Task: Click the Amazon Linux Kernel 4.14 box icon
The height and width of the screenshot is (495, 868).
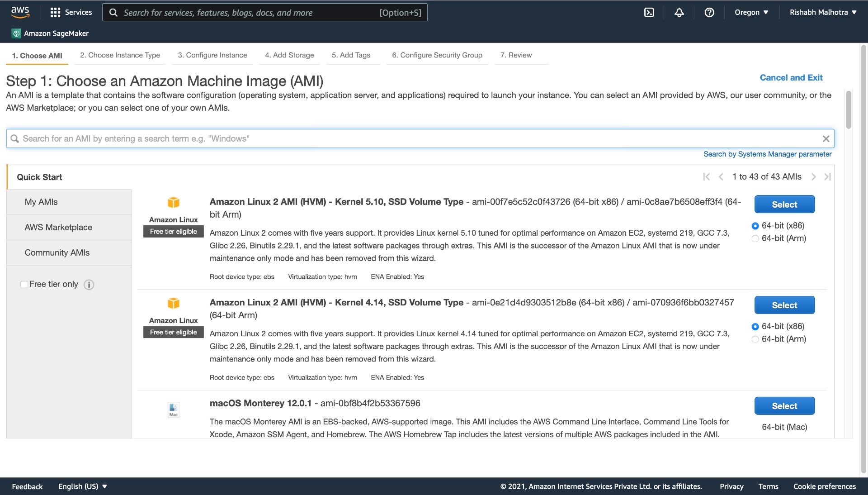Action: point(174,303)
